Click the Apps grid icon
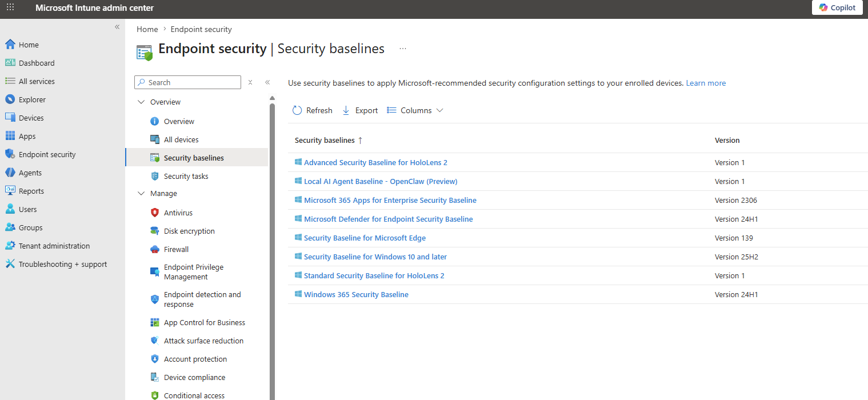Screen dimensions: 868x400 pyautogui.click(x=10, y=136)
